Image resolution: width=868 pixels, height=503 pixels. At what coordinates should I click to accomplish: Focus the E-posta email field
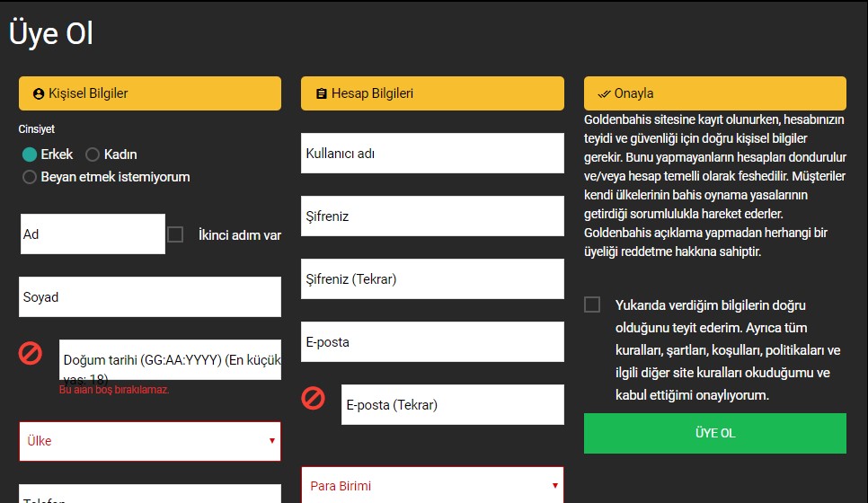point(432,342)
